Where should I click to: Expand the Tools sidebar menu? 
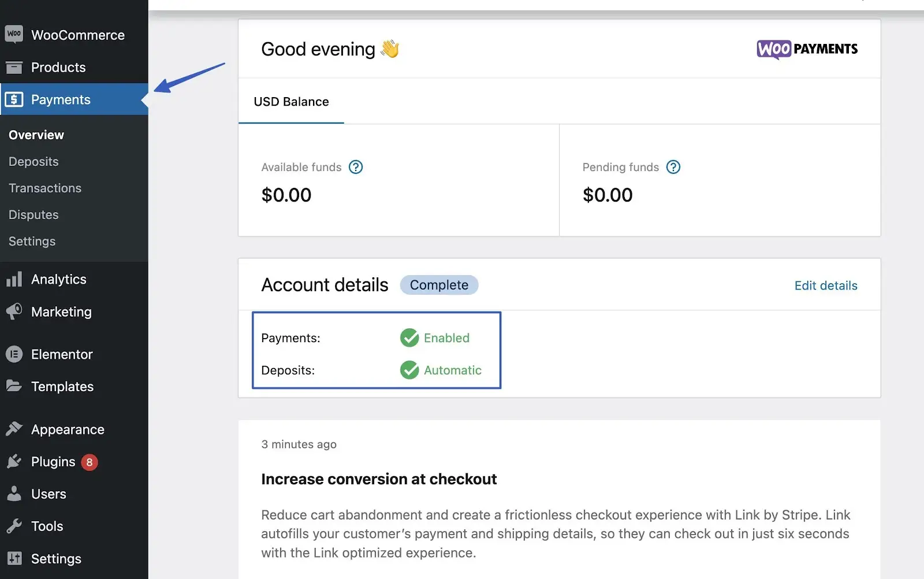tap(46, 526)
